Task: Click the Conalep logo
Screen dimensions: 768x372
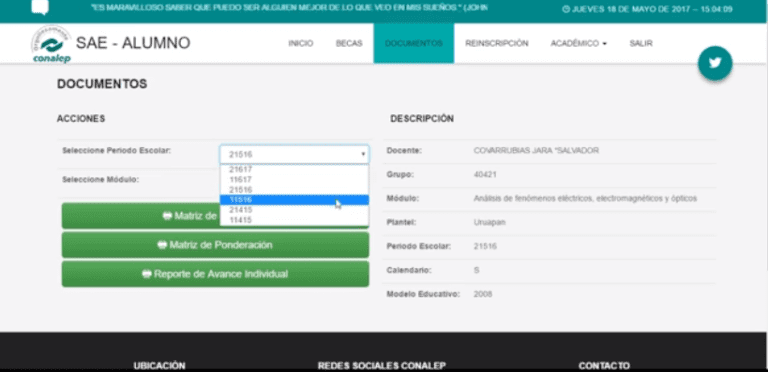Action: (51, 45)
